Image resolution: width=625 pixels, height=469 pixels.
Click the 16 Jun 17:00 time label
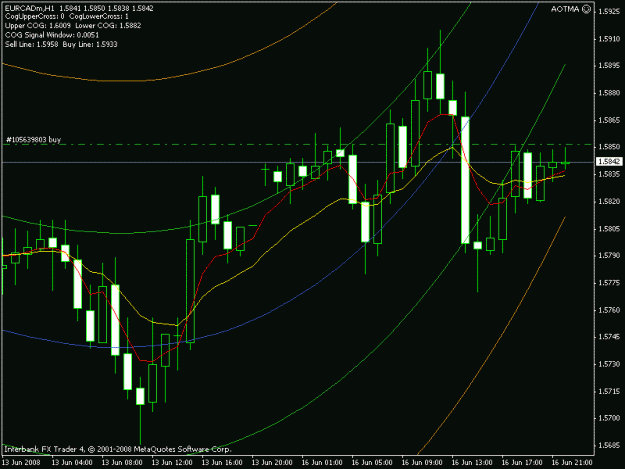pyautogui.click(x=522, y=463)
